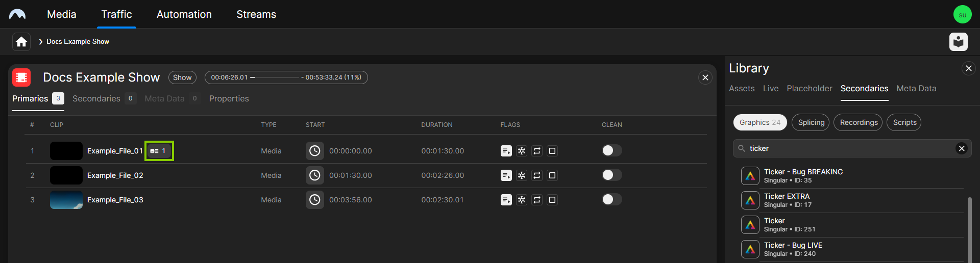This screenshot has height=263, width=980.
Task: Click the clock icon for Example_File_02 start
Action: tap(314, 175)
